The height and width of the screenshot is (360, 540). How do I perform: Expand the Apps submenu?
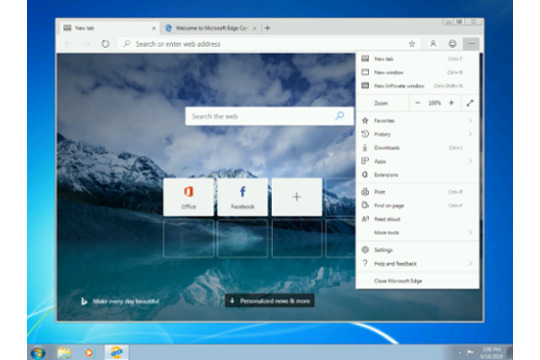(417, 161)
